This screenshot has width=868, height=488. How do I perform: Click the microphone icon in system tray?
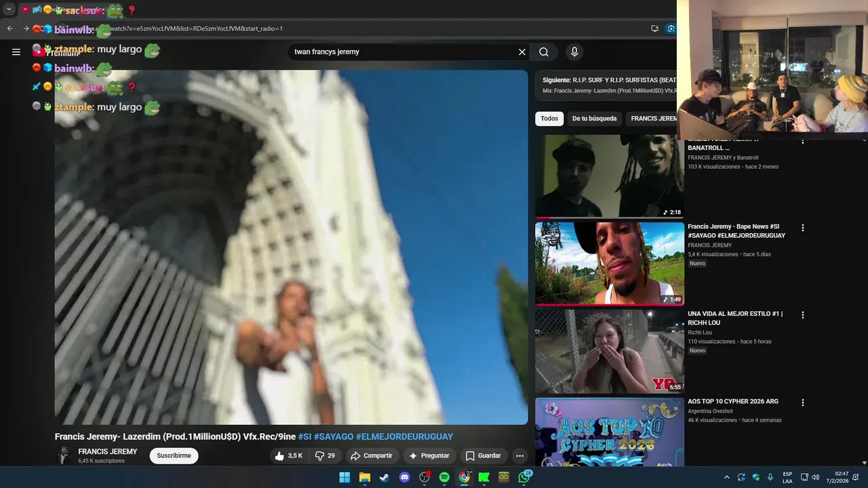coord(770,477)
